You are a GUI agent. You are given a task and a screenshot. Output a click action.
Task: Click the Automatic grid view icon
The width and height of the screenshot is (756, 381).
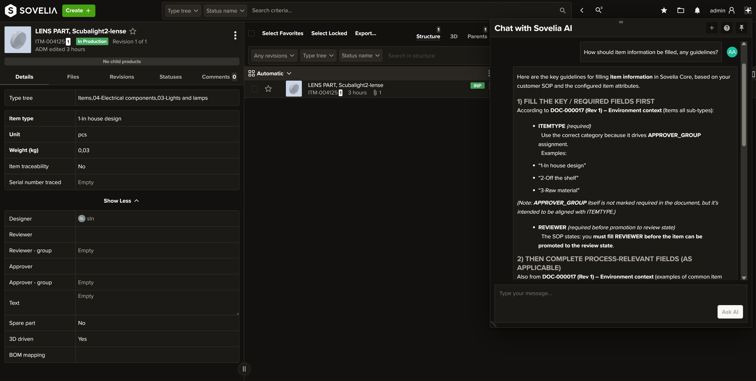[251, 73]
